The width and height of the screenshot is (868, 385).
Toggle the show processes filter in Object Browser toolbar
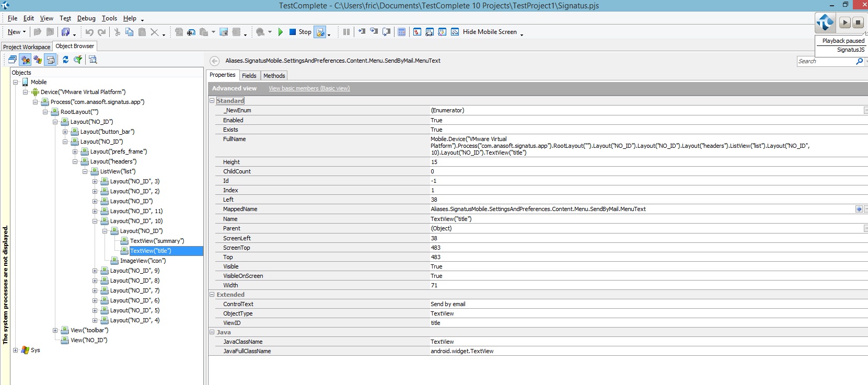25,60
